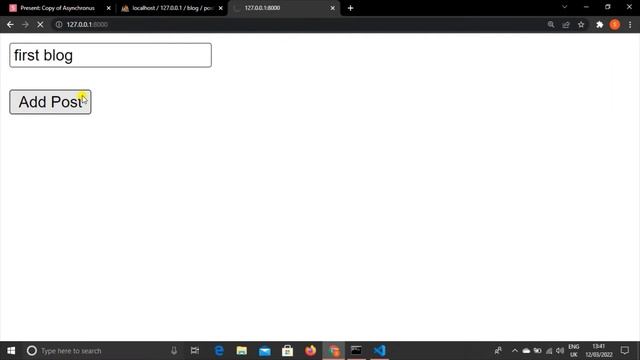The width and height of the screenshot is (640, 360).
Task: Click the forward navigation arrow
Action: point(25,24)
